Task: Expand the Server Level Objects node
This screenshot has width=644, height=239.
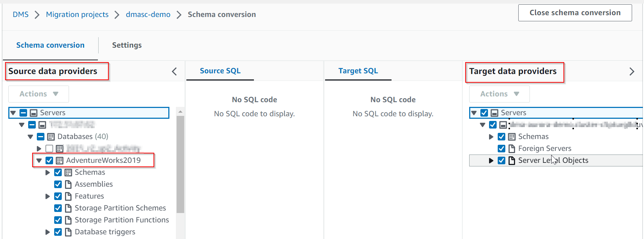Action: 491,161
